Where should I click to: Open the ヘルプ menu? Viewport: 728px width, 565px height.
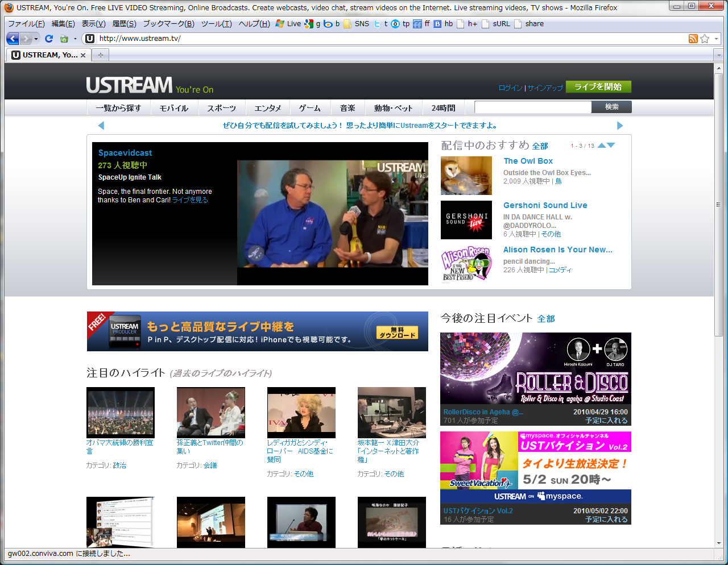(x=254, y=24)
